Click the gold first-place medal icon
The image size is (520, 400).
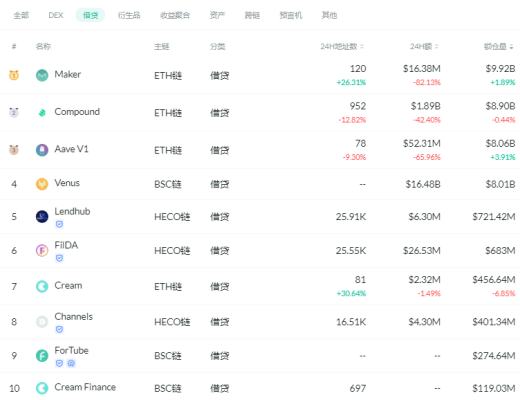point(14,75)
